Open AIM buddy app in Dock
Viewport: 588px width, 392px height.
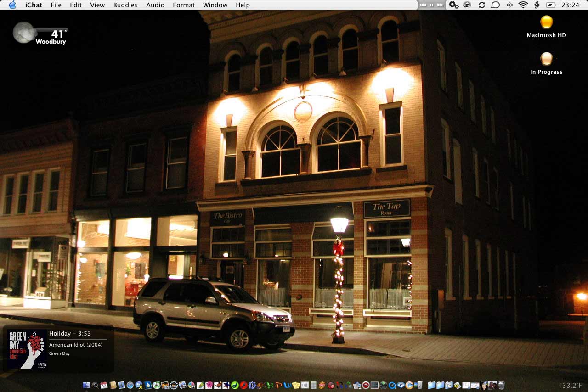pyautogui.click(x=139, y=385)
